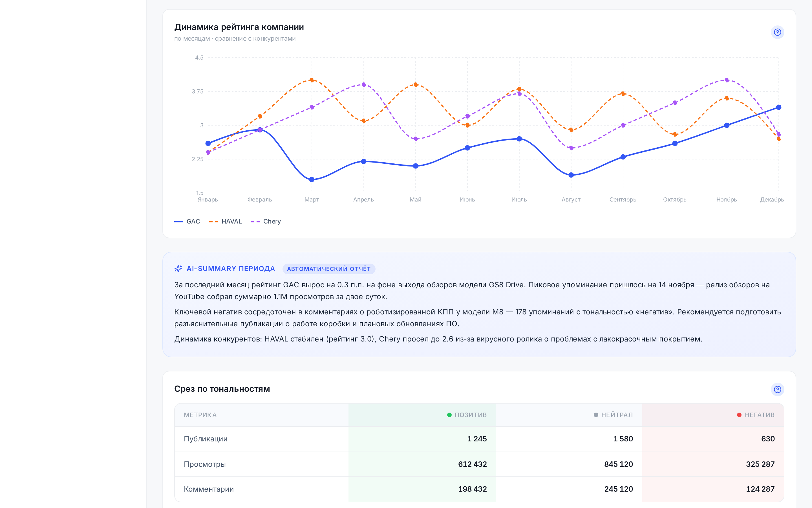Screen dimensions: 812x508
Task: Select the GAC data point for Январь
Action: (x=208, y=143)
